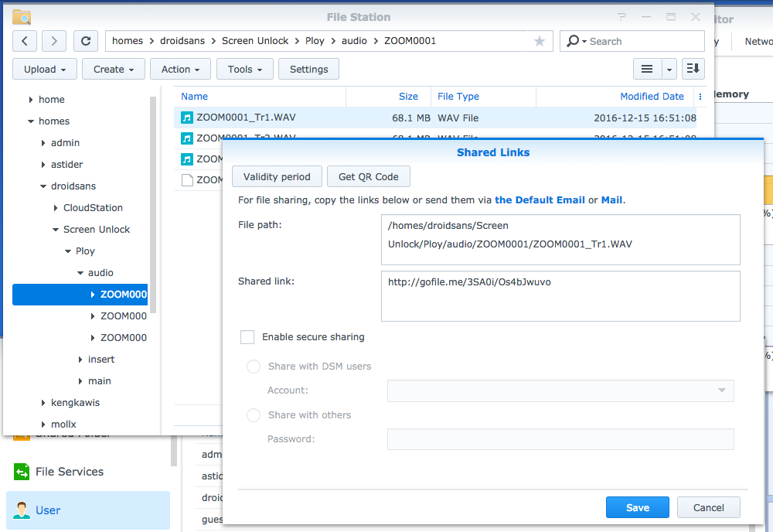
Task: Select Share with DSM users option
Action: tap(254, 367)
